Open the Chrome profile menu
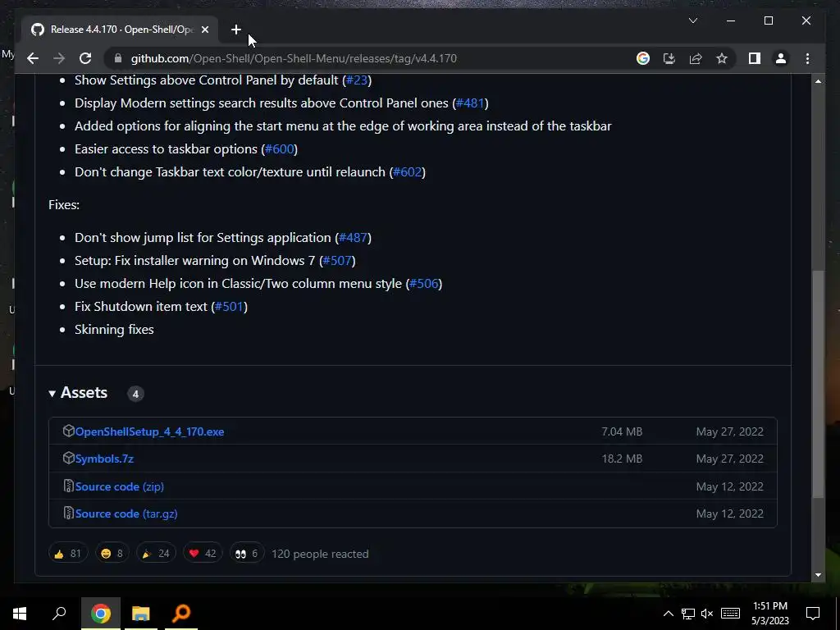This screenshot has width=840, height=630. coord(781,58)
